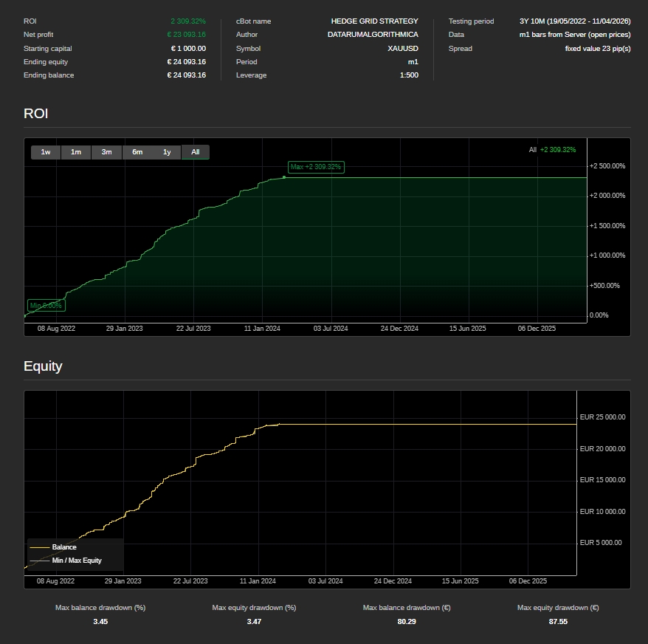This screenshot has width=648, height=644.
Task: Click the "Min 0.00%" chart marker
Action: pyautogui.click(x=46, y=304)
